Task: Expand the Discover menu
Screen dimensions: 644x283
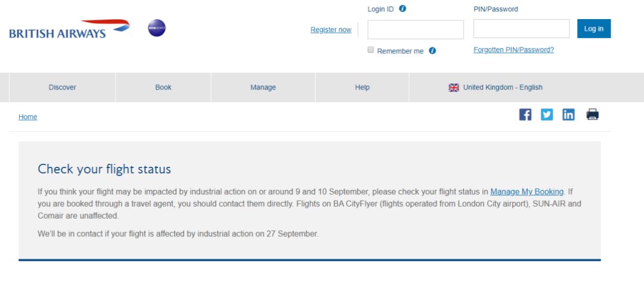Action: pyautogui.click(x=63, y=88)
